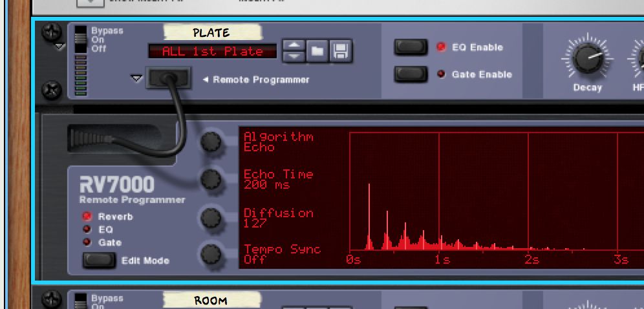Click the Diffusion knob

coord(211,218)
